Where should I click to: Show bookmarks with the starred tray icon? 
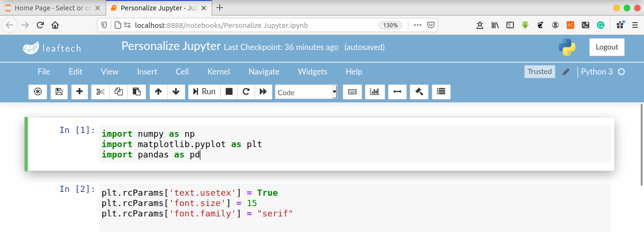(x=480, y=25)
